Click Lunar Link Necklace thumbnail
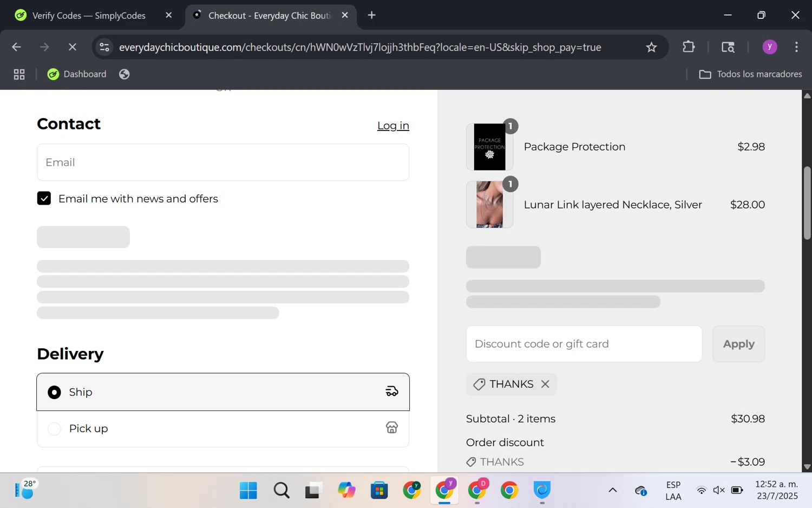Viewport: 812px width, 508px height. click(489, 205)
